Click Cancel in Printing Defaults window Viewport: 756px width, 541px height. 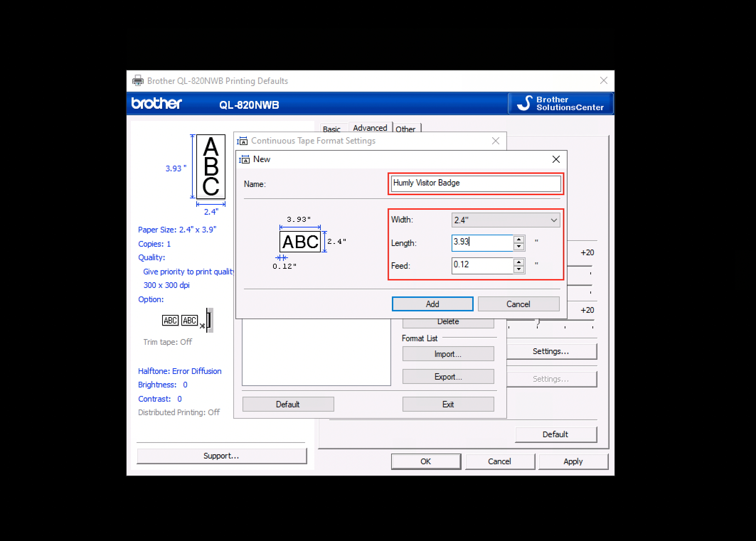click(x=500, y=461)
